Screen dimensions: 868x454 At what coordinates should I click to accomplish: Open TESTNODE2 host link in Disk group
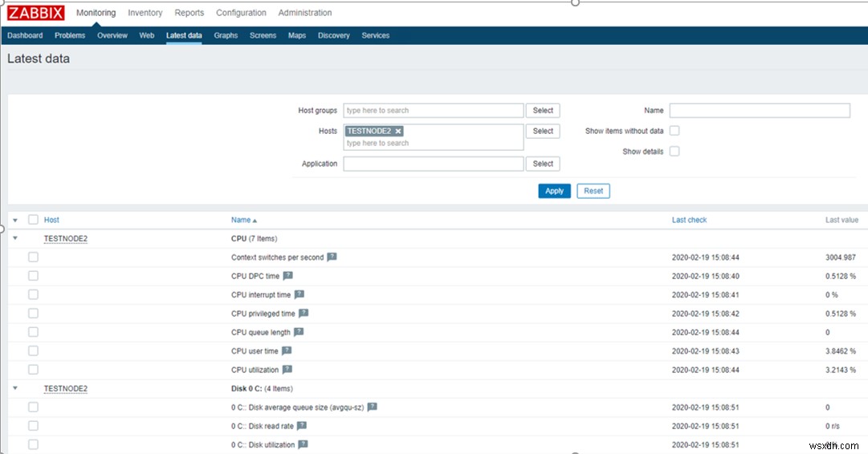tap(65, 389)
